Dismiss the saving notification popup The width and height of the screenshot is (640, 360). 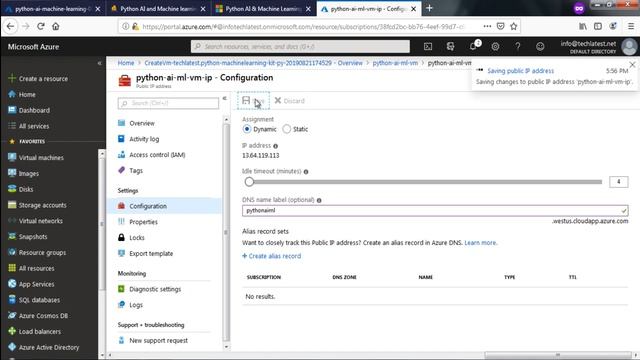632,65
